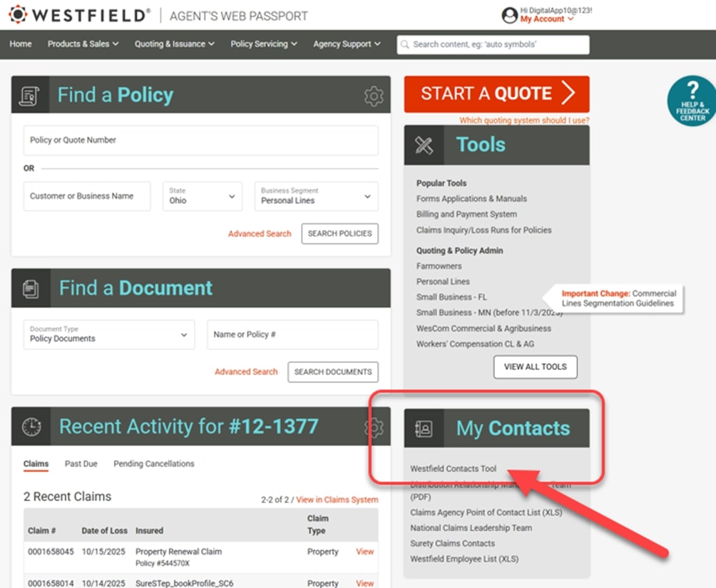Screen dimensions: 716x588
Task: Click the Tools panel wrench icon
Action: 424,145
